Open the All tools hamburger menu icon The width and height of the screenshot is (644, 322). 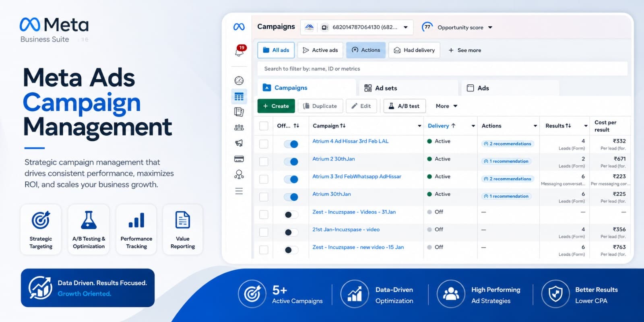pyautogui.click(x=239, y=191)
